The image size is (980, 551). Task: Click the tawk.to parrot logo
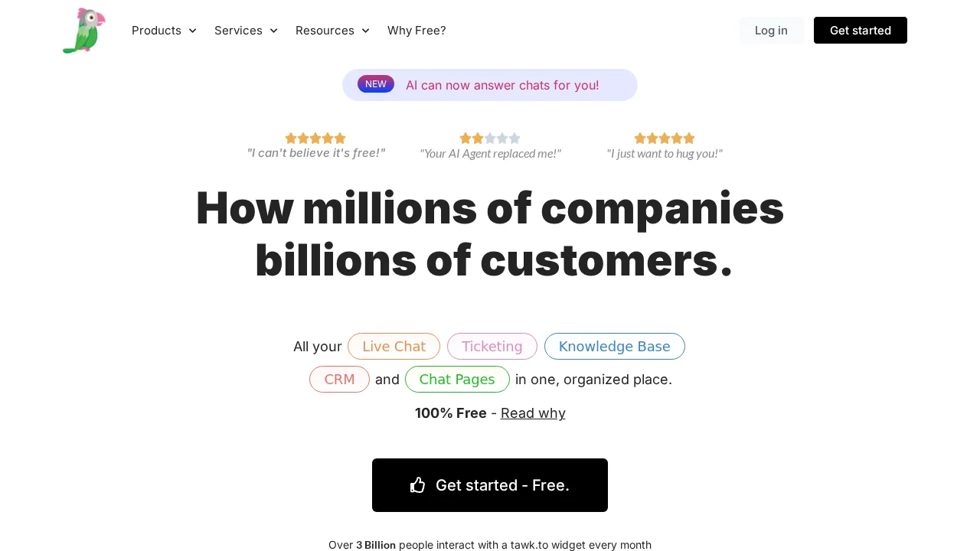[84, 31]
